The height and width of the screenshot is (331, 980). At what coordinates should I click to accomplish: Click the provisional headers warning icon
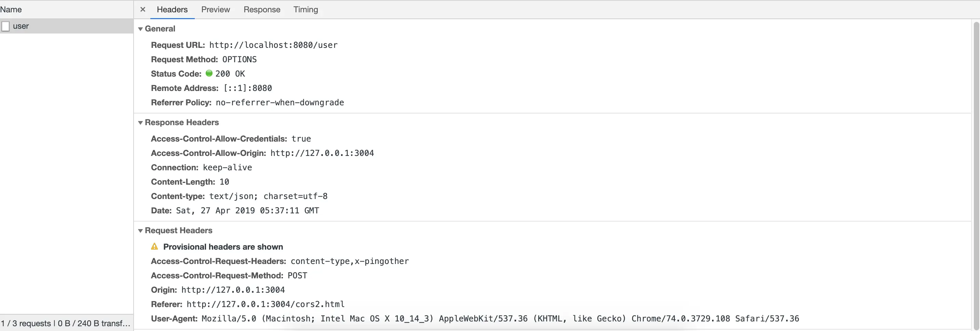(x=154, y=247)
